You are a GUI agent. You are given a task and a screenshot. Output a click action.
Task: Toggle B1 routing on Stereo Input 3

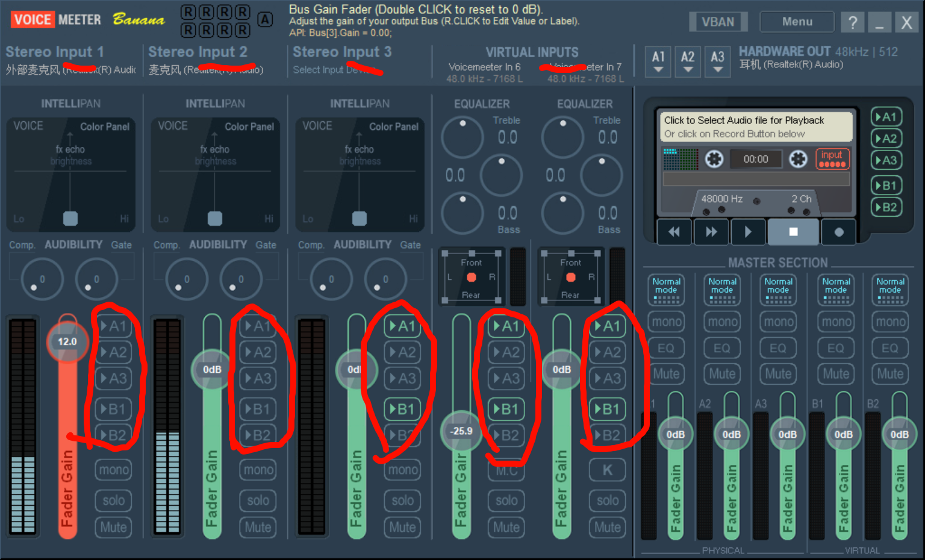click(402, 409)
